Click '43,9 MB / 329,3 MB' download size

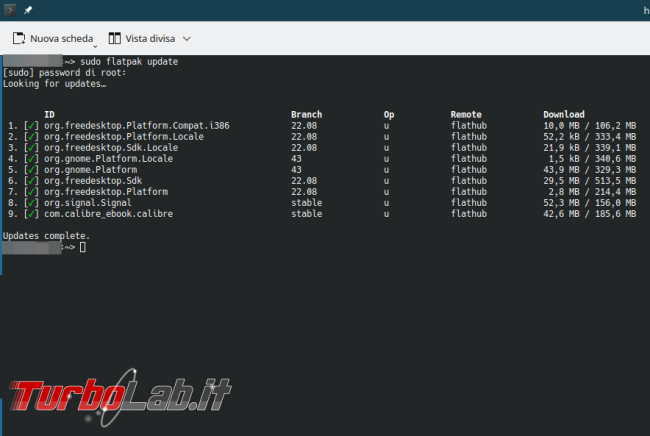tap(589, 170)
